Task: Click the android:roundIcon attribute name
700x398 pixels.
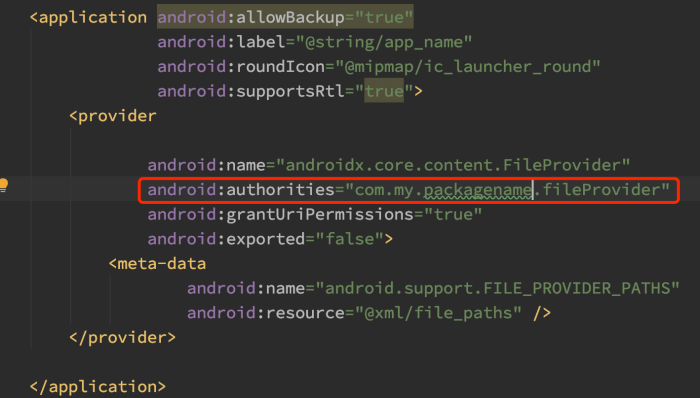Action: tap(241, 66)
